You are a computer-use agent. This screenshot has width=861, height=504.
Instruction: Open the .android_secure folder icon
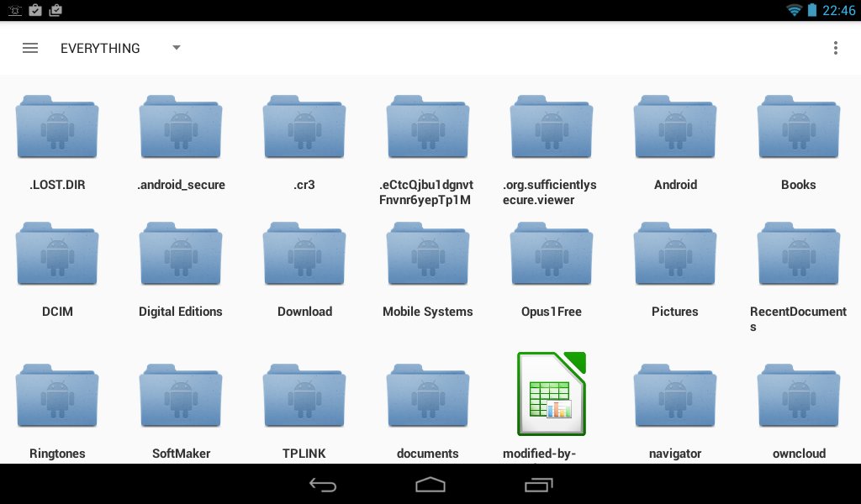click(181, 127)
